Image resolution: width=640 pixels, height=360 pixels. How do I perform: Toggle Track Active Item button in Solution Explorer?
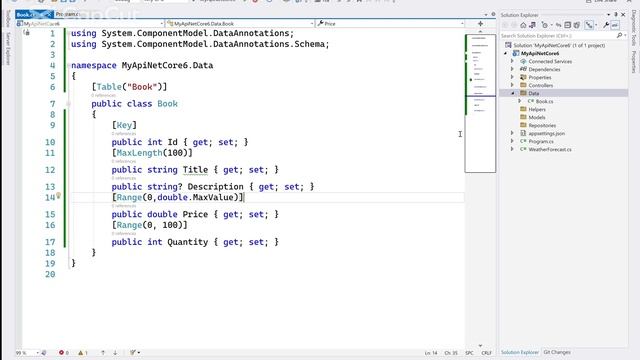pyautogui.click(x=589, y=25)
